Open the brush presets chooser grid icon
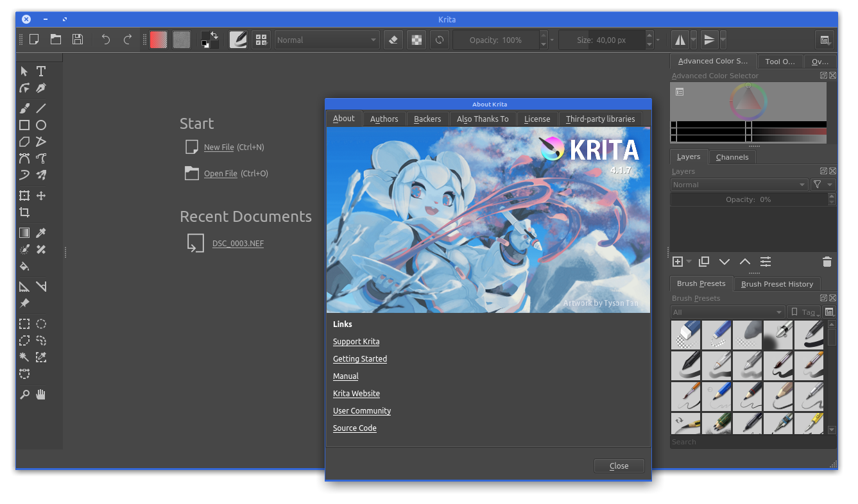 (261, 40)
